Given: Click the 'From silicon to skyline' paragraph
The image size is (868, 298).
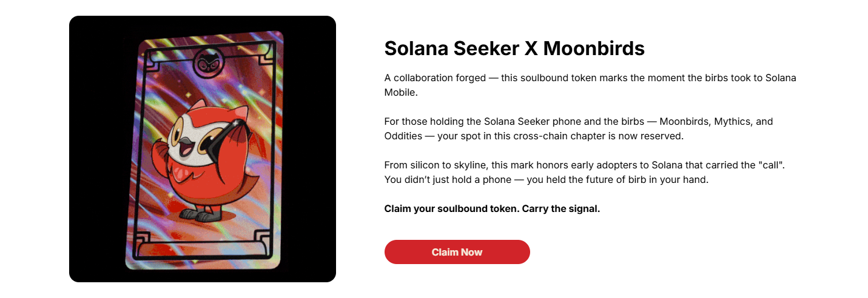Looking at the screenshot, I should point(576,172).
